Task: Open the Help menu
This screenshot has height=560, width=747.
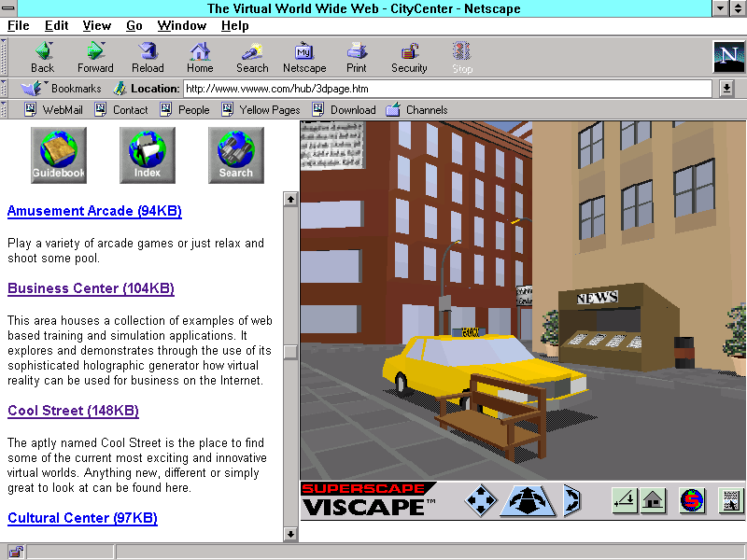Action: click(235, 26)
